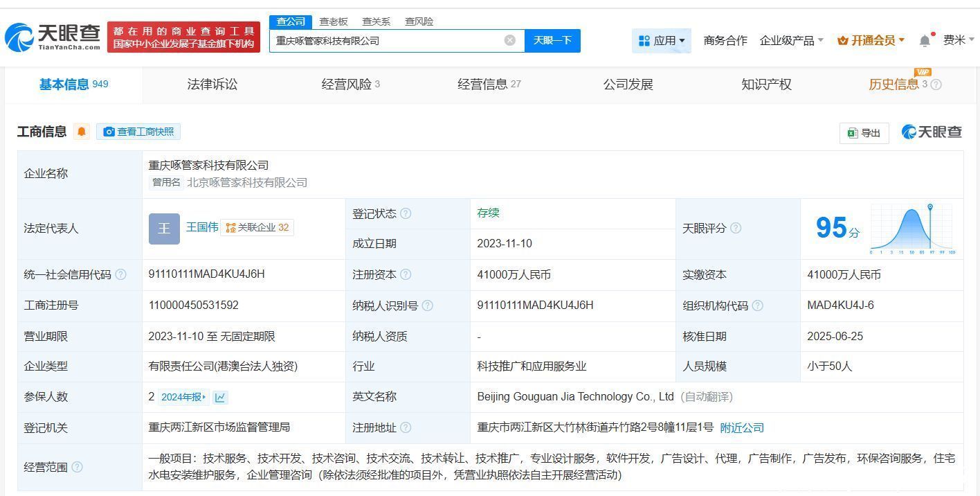This screenshot has width=980, height=496.
Task: Expand the 费米 account dropdown
Action: [958, 40]
